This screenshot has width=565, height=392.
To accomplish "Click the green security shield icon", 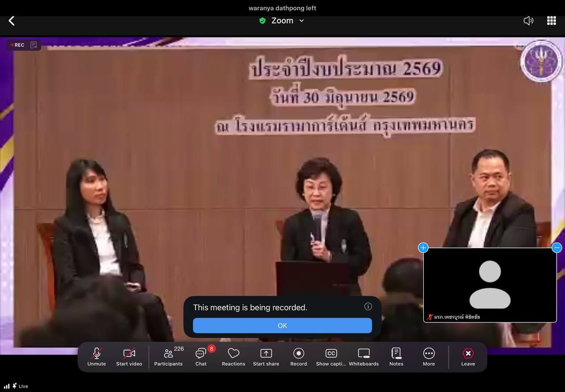I will [x=263, y=21].
